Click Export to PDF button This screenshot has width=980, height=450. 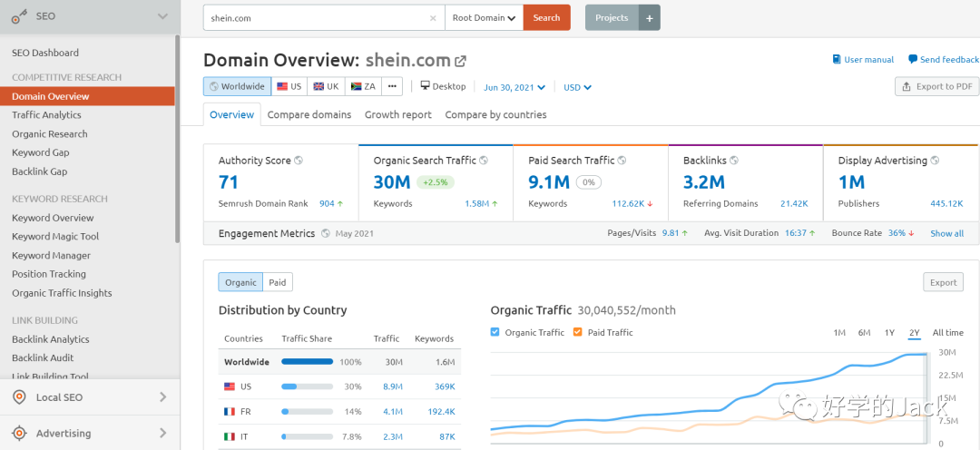point(937,87)
